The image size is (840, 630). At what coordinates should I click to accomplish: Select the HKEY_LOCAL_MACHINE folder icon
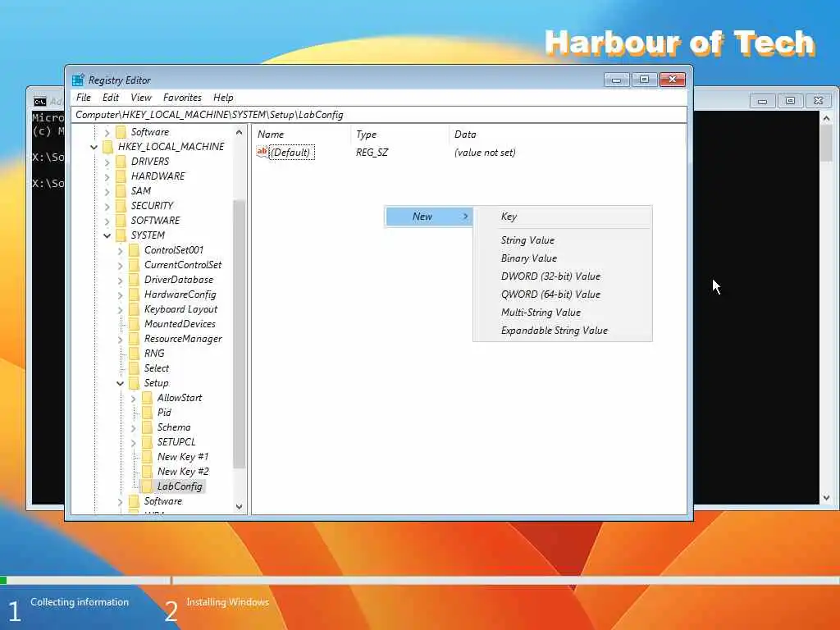[108, 147]
